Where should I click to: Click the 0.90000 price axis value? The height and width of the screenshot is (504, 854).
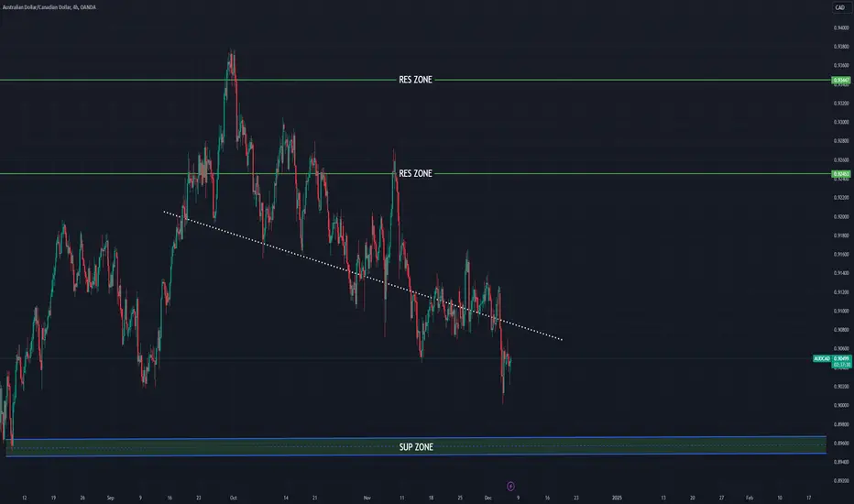(x=841, y=405)
